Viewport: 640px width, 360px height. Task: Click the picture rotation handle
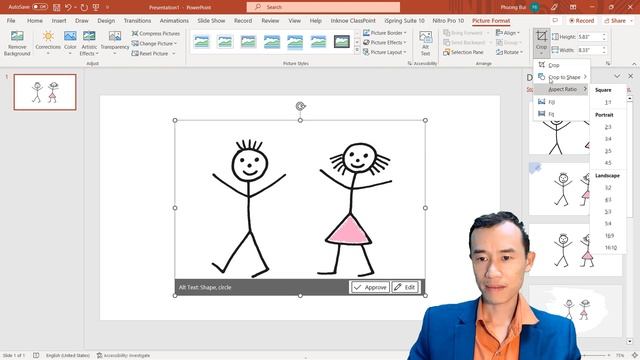(x=300, y=106)
